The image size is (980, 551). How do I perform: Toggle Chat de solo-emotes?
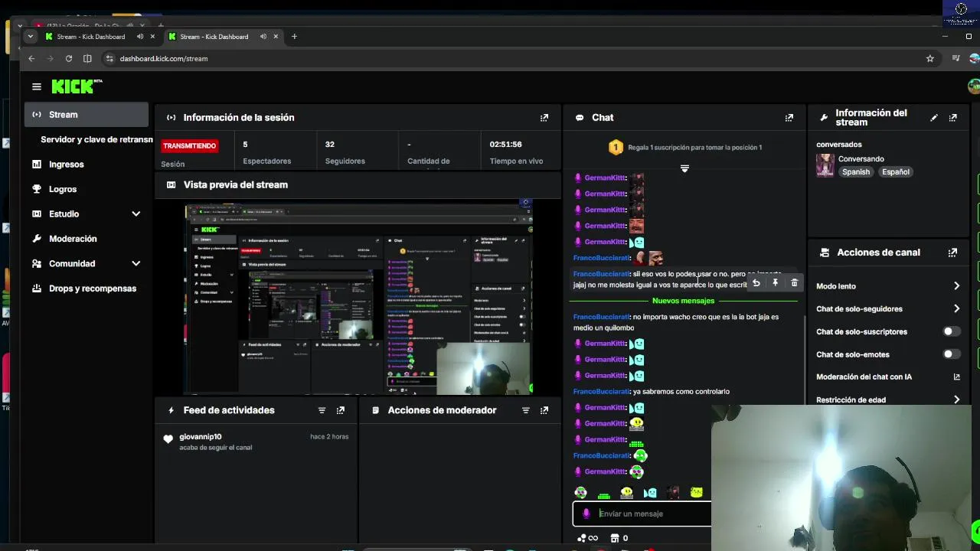coord(951,354)
